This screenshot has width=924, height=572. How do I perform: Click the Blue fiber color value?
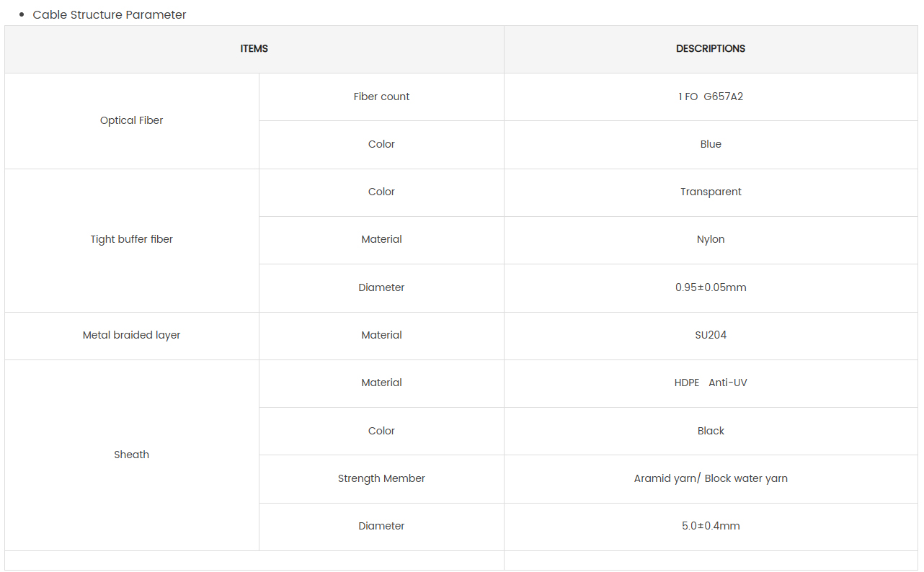pos(711,144)
